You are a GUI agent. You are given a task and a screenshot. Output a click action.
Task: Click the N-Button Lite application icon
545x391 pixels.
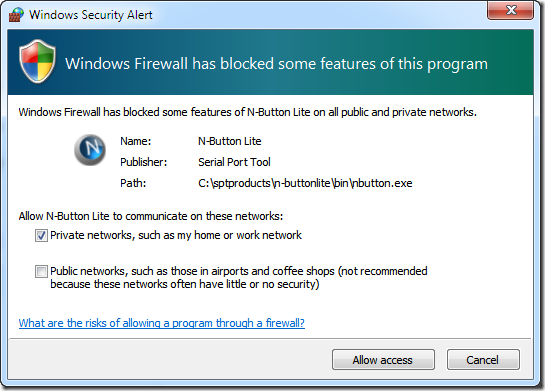[x=90, y=150]
